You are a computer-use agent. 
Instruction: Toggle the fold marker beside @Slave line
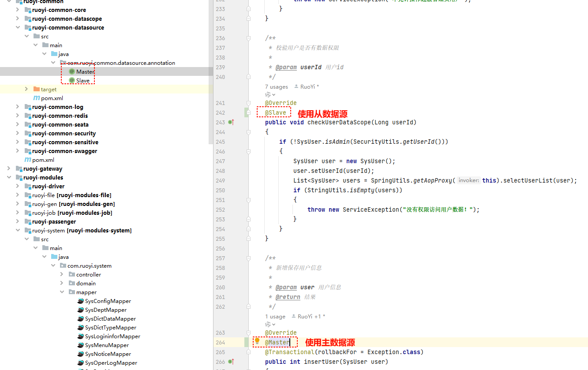tap(249, 112)
